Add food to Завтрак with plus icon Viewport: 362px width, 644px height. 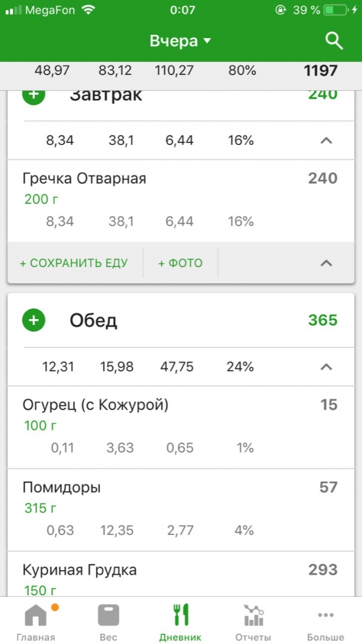tap(33, 95)
